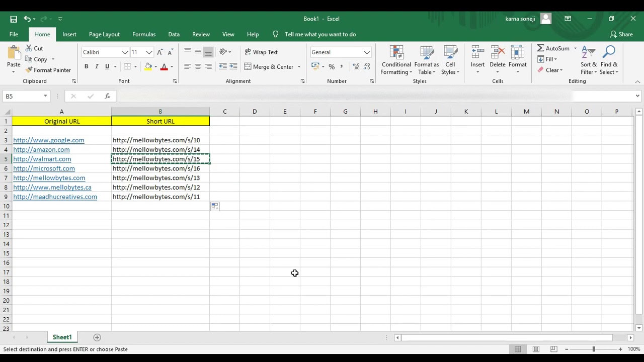This screenshot has width=644, height=362.
Task: Expand the Name Box dropdown
Action: [45, 96]
